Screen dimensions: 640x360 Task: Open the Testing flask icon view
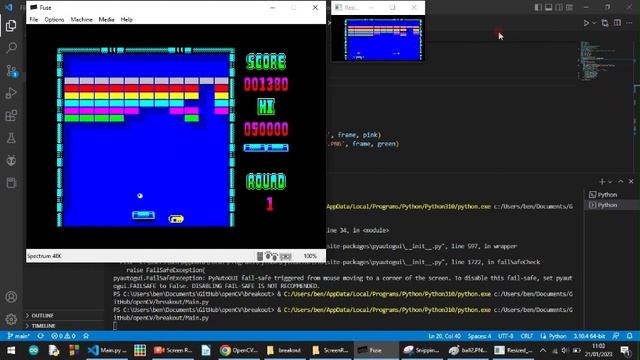(x=11, y=138)
